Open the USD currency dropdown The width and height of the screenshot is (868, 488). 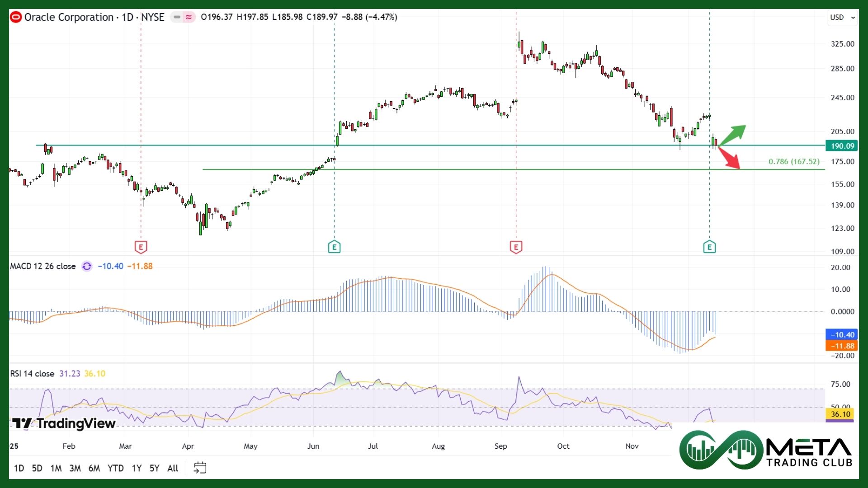click(x=842, y=17)
